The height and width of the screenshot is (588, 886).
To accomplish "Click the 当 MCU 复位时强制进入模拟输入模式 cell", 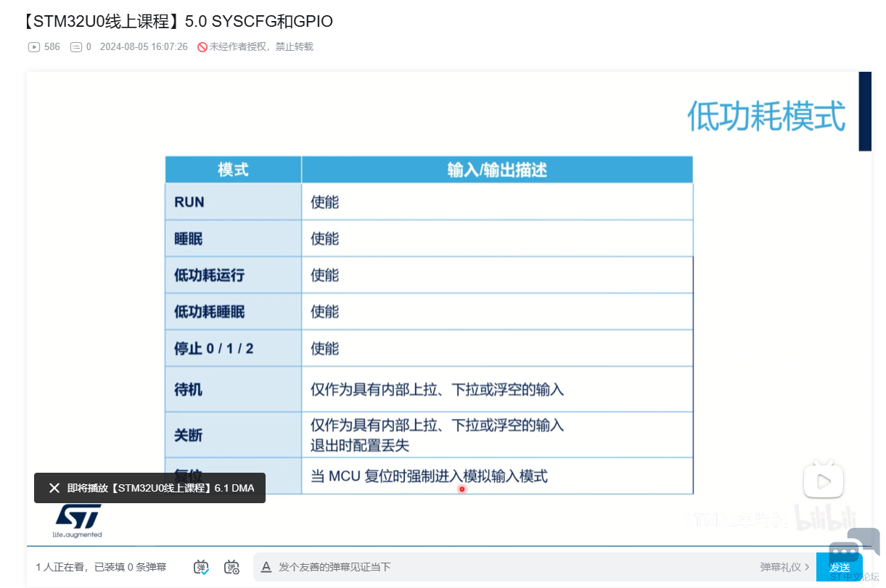I will coord(497,476).
